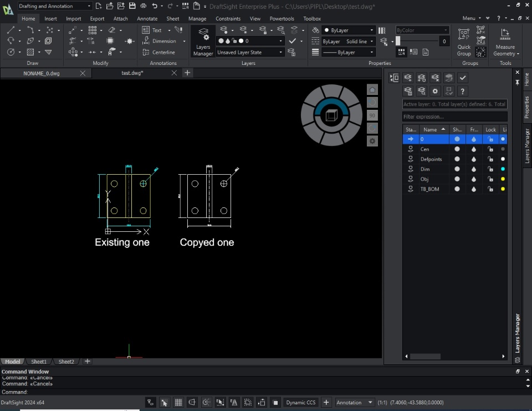The height and width of the screenshot is (411, 532).
Task: Toggle lock on Obj layer
Action: click(x=490, y=179)
